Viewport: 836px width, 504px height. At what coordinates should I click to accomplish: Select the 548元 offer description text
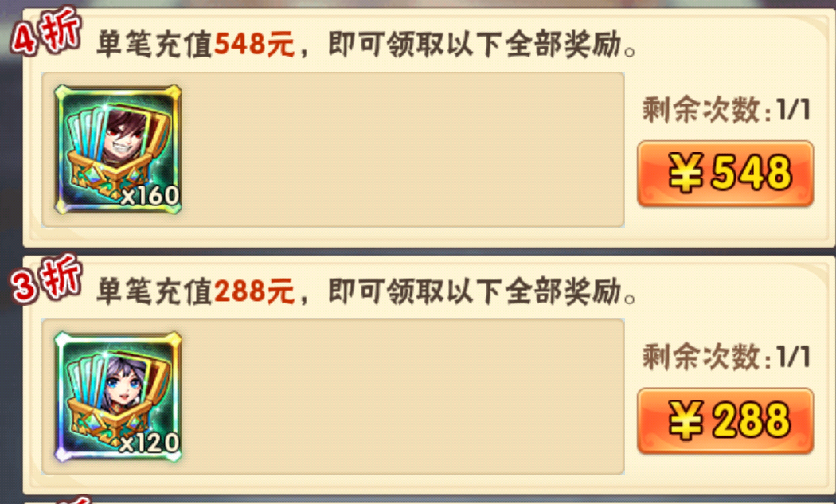(x=366, y=45)
